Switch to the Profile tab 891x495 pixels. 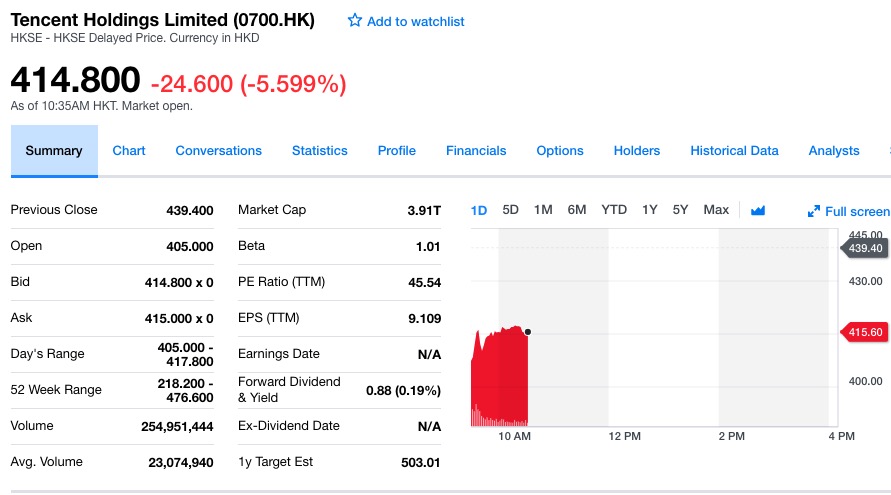point(397,151)
